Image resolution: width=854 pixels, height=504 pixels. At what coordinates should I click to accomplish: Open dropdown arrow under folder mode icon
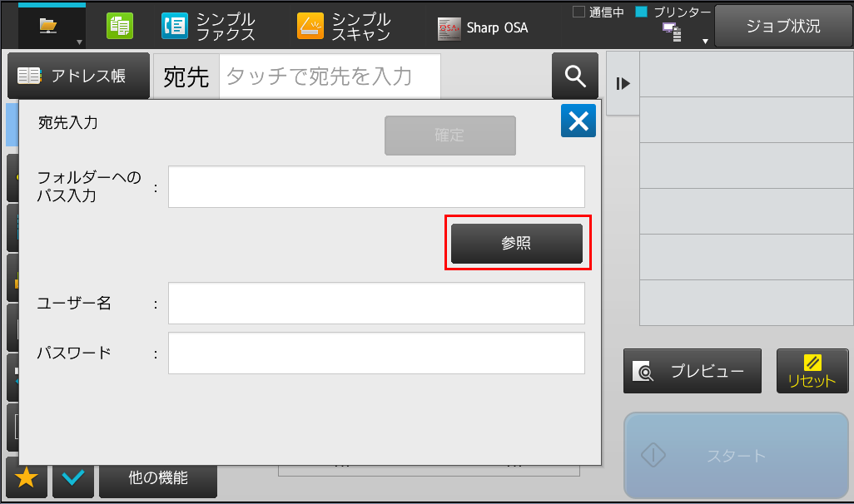80,42
